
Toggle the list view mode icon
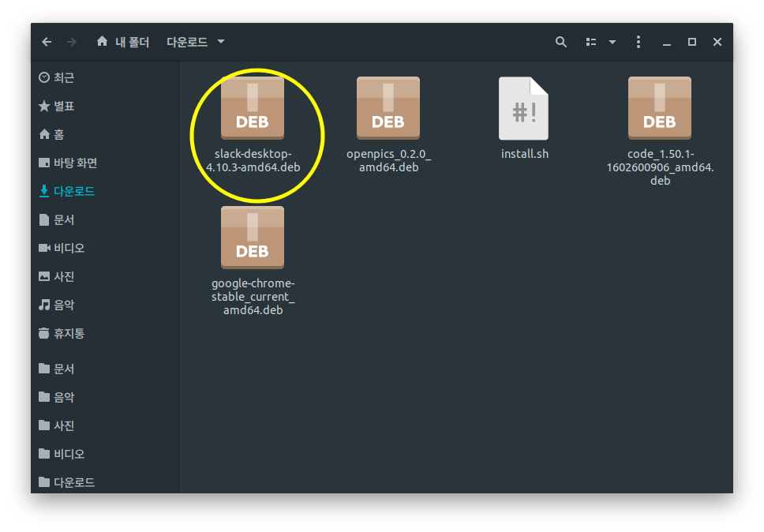[591, 42]
